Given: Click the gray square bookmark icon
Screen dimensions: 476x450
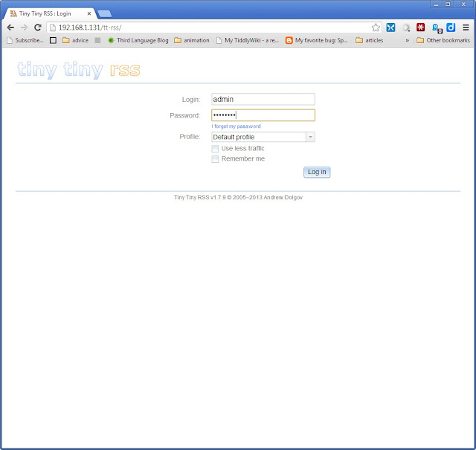Looking at the screenshot, I should [x=97, y=40].
